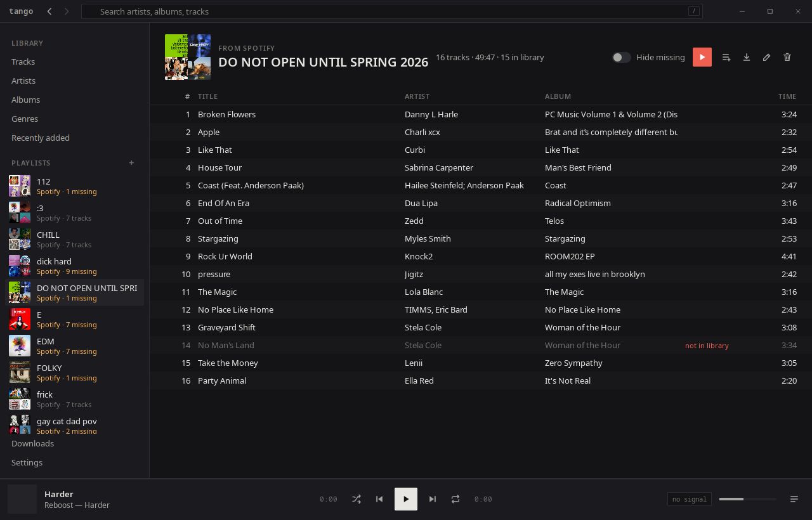The width and height of the screenshot is (812, 520).
Task: Focus the search artists, albums, tracks field
Action: pos(392,11)
